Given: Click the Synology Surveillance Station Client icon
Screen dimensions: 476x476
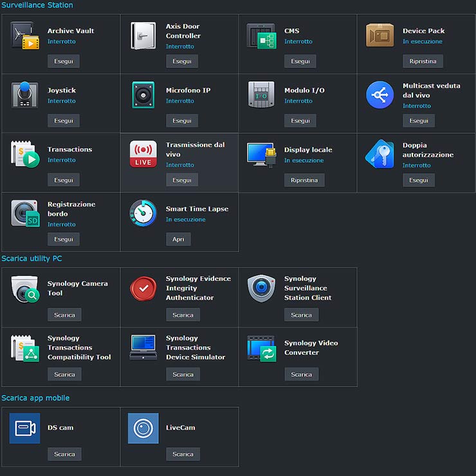Looking at the screenshot, I should pos(261,288).
